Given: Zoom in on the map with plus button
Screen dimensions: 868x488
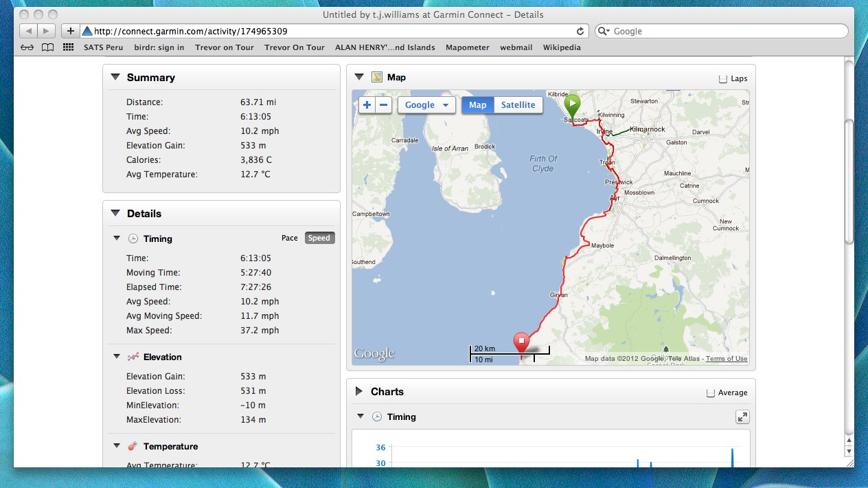Looking at the screenshot, I should pyautogui.click(x=367, y=105).
